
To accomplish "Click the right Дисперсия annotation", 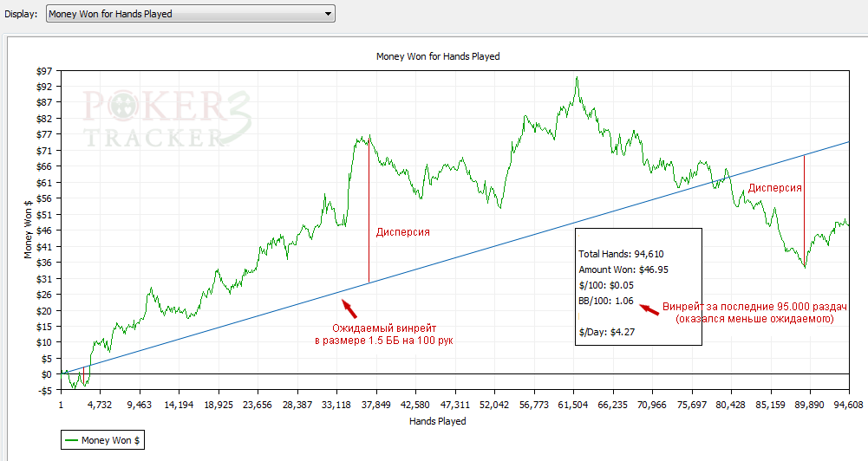I will coord(774,187).
